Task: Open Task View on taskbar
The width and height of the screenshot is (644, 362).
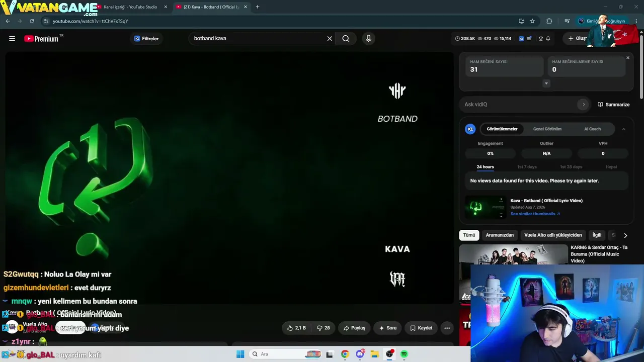Action: tap(330, 354)
